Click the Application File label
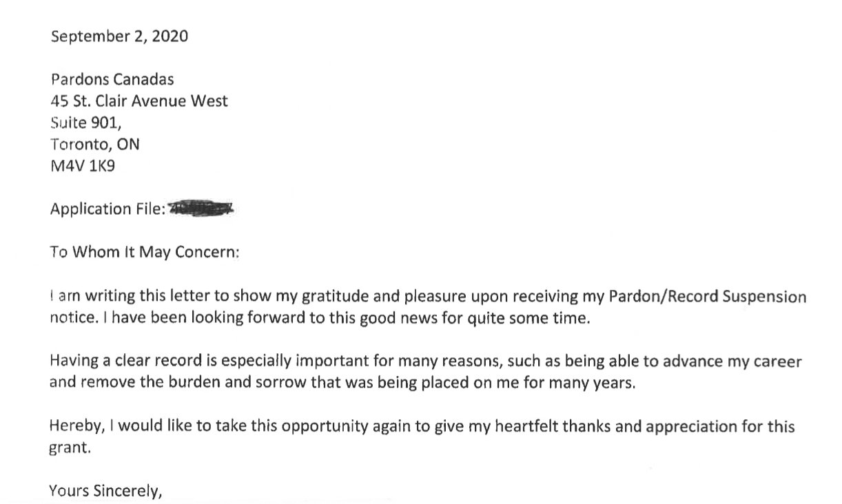 tap(108, 209)
